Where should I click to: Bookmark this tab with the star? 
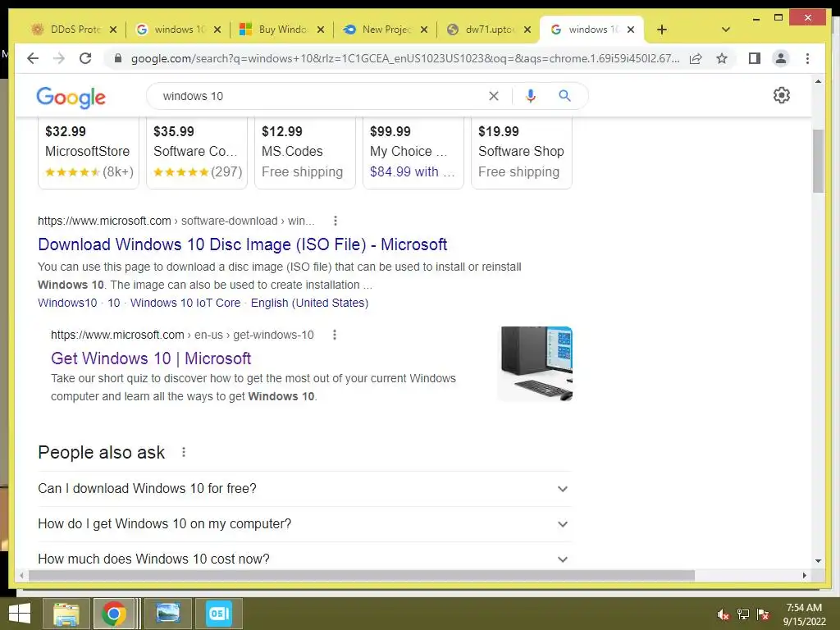[722, 58]
